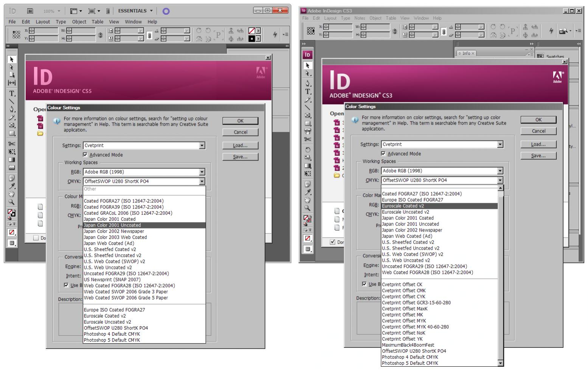Click the Go to Bridge icon in CS3
The image size is (588, 375).
tap(563, 31)
